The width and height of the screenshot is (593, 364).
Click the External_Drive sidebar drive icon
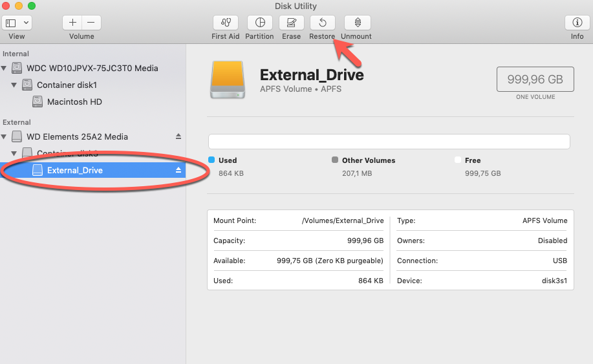38,170
